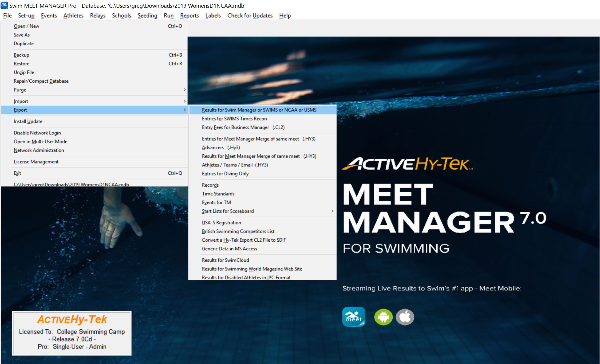Select Generic Data in MS Access
This screenshot has width=600, height=364.
coord(263,249)
